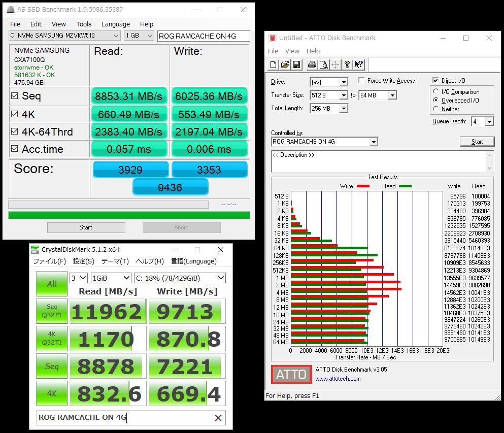The height and width of the screenshot is (433, 504).
Task: Open the View menu in ATTO Disk Benchmark
Action: [x=292, y=51]
